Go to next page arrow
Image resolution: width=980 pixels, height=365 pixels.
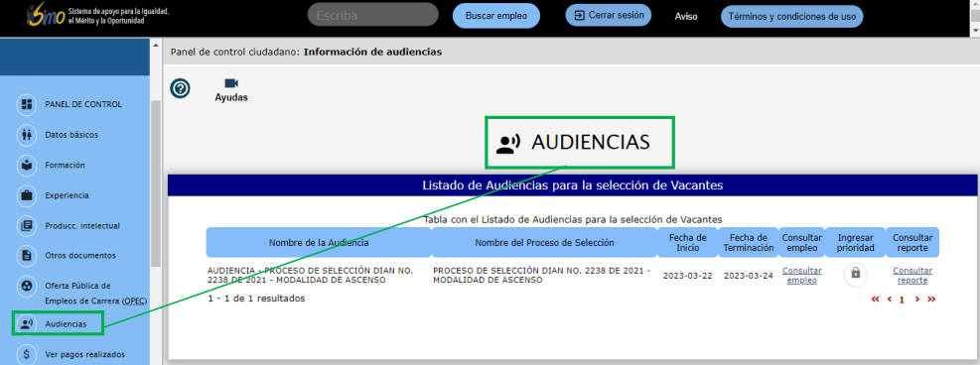pos(916,299)
